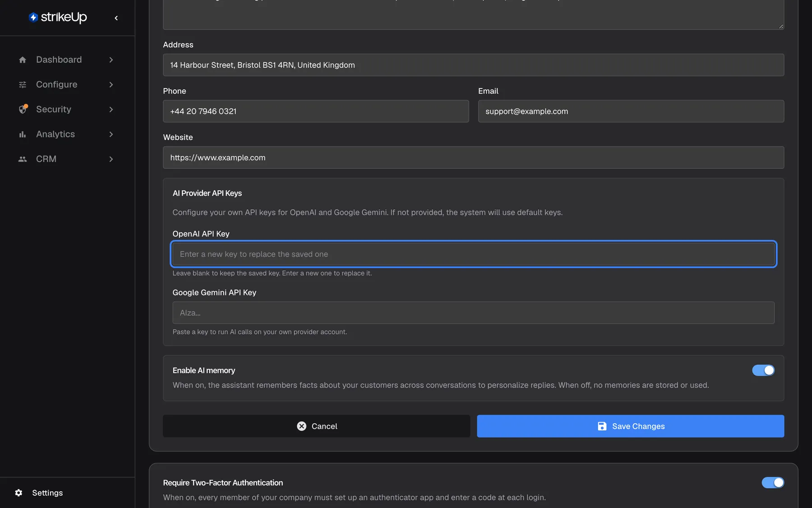The width and height of the screenshot is (812, 508).
Task: Click the Save Changes button label
Action: click(638, 426)
